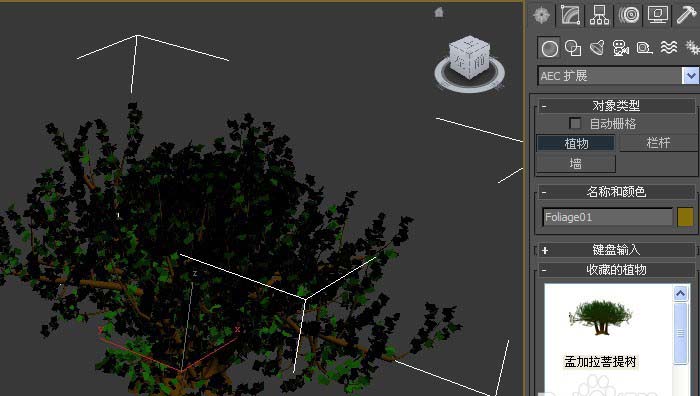Toggle the 自动栅格 checkbox
This screenshot has height=396, width=700.
[x=575, y=123]
